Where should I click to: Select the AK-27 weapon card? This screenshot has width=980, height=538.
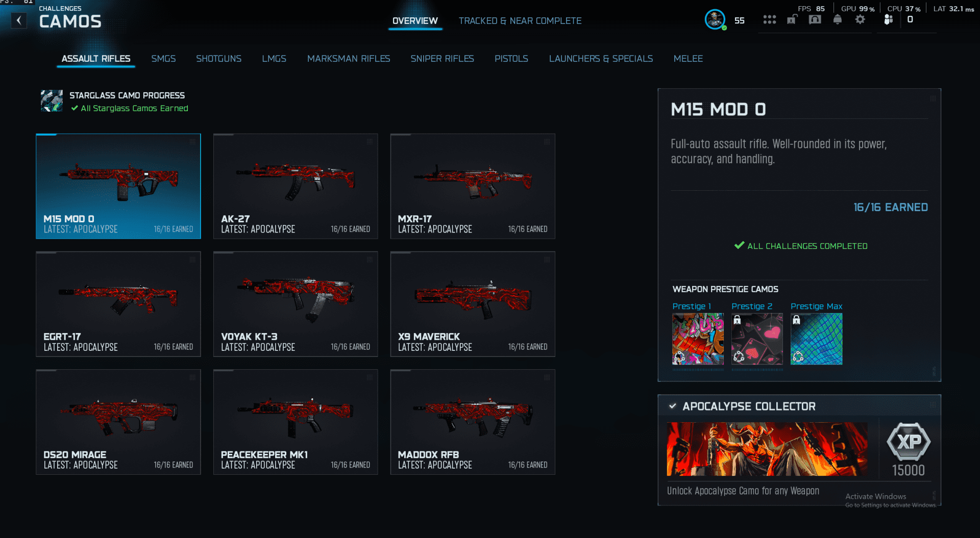[x=296, y=186]
